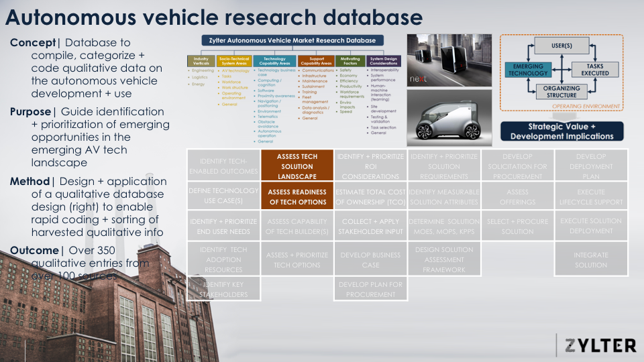Screen dimensions: 644x362
Task: Select the ASSESS CAPABILITY OF TECH BUILDER(S) tile
Action: click(x=297, y=225)
